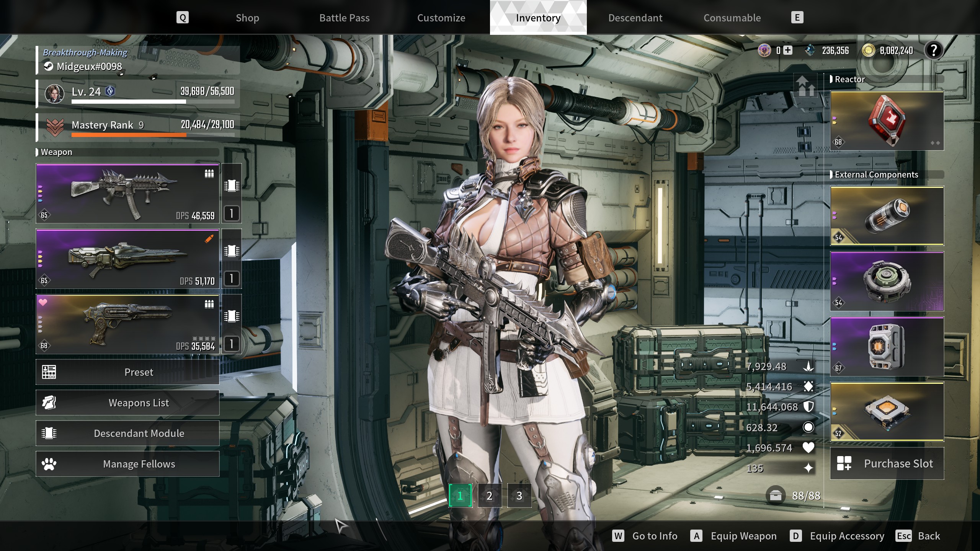The width and height of the screenshot is (980, 551).
Task: Click W Go to Info
Action: (645, 536)
